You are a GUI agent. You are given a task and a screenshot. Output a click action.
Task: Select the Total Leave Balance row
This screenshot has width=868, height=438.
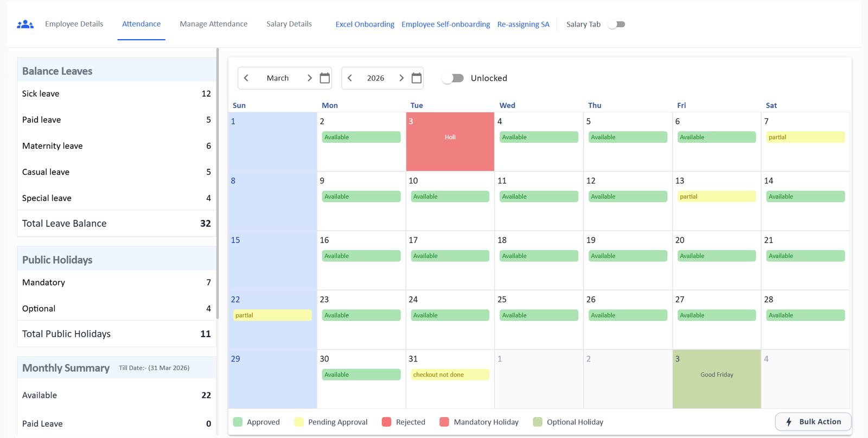coord(117,224)
